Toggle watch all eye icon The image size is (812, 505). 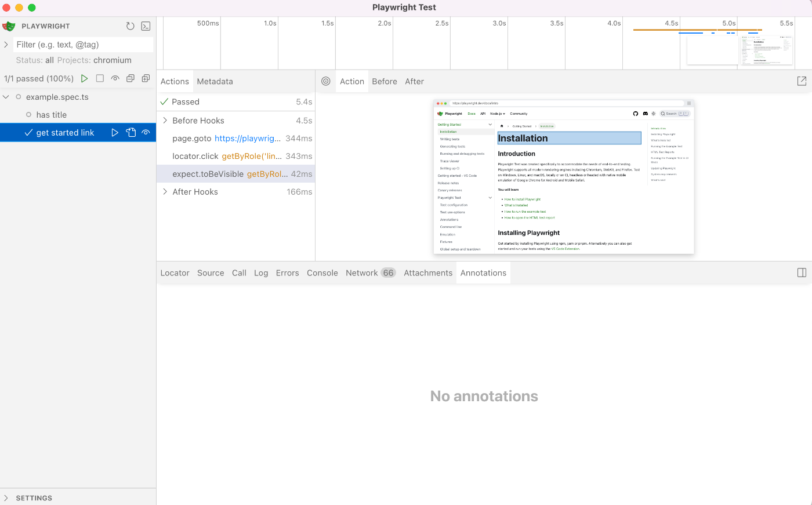[115, 78]
